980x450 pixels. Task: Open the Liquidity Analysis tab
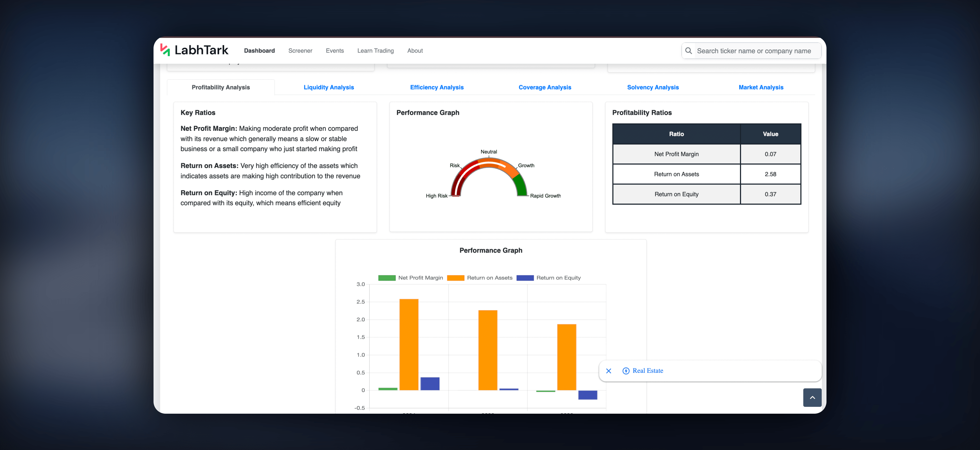pos(329,87)
